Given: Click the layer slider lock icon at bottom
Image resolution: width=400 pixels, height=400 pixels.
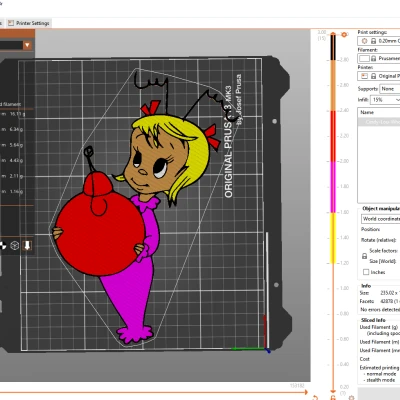Looking at the screenshot, I should pos(333,398).
